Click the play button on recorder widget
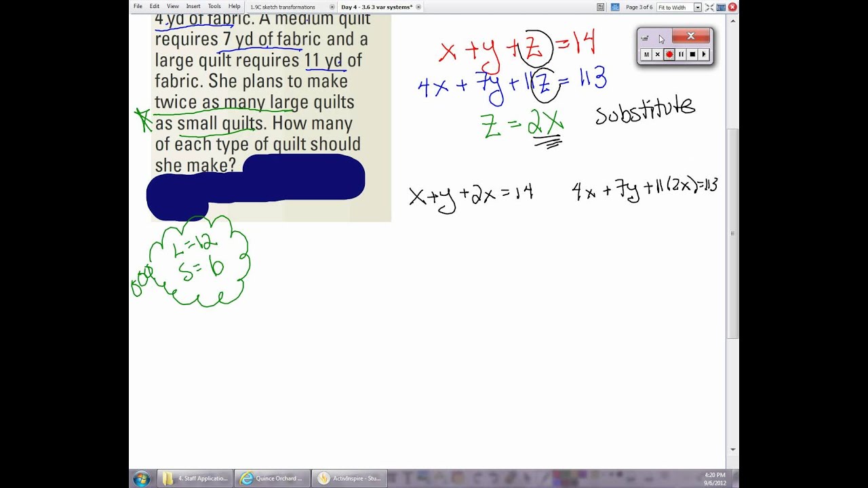This screenshot has width=868, height=488. pyautogui.click(x=704, y=54)
